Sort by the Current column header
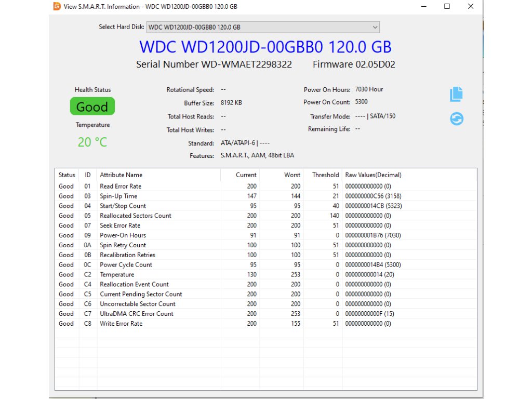The height and width of the screenshot is (399, 532). (246, 175)
